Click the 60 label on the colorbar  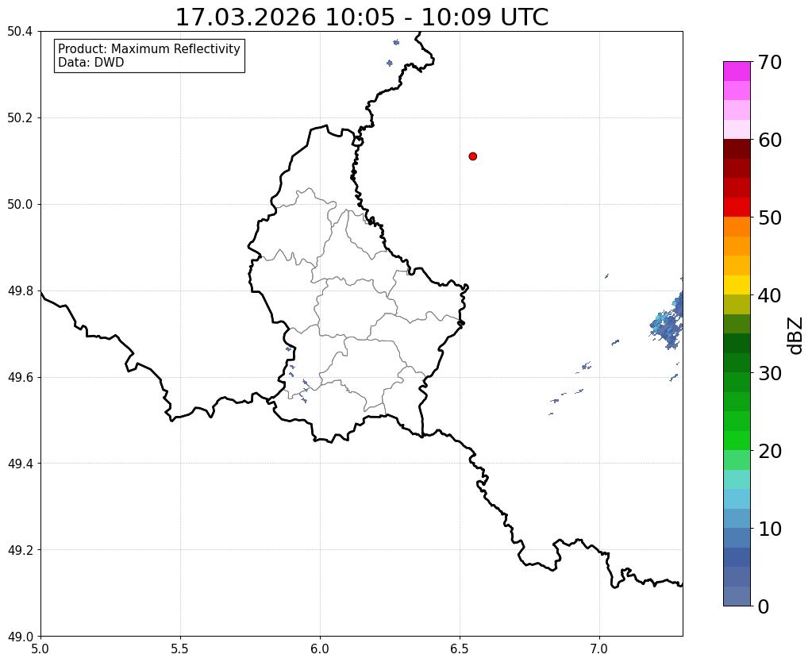(769, 140)
